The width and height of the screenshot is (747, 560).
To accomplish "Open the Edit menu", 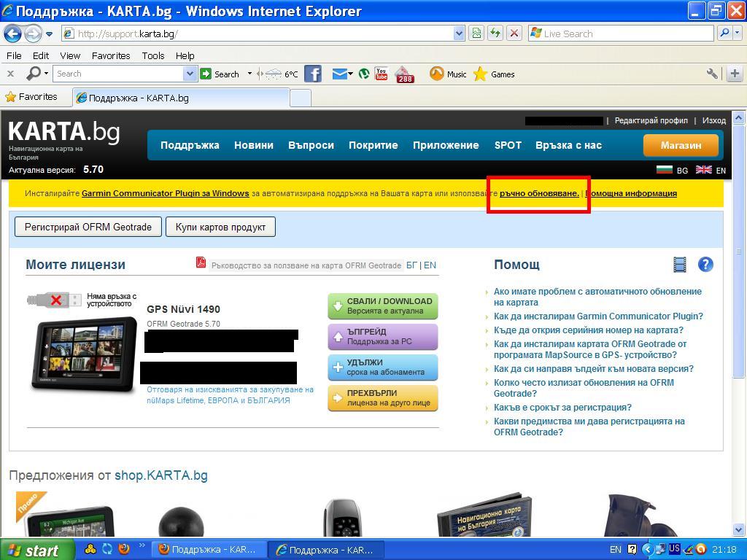I will [x=41, y=55].
